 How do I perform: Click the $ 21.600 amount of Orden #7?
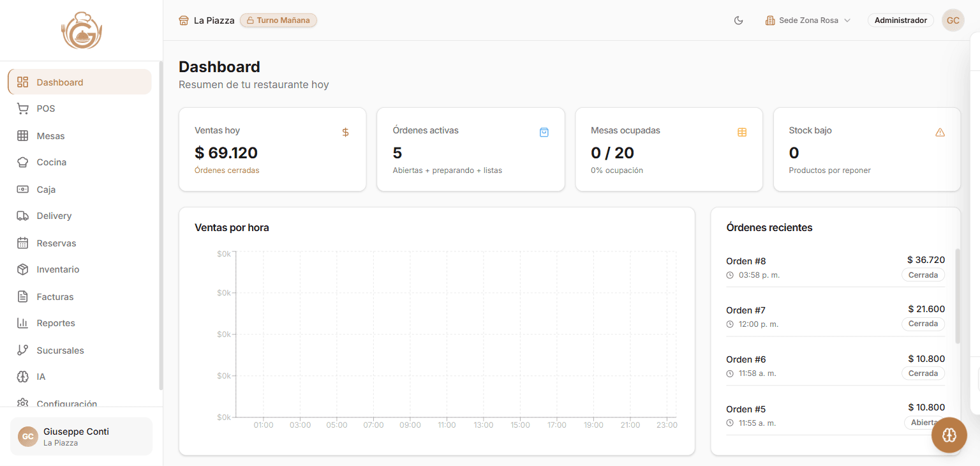[x=926, y=309]
